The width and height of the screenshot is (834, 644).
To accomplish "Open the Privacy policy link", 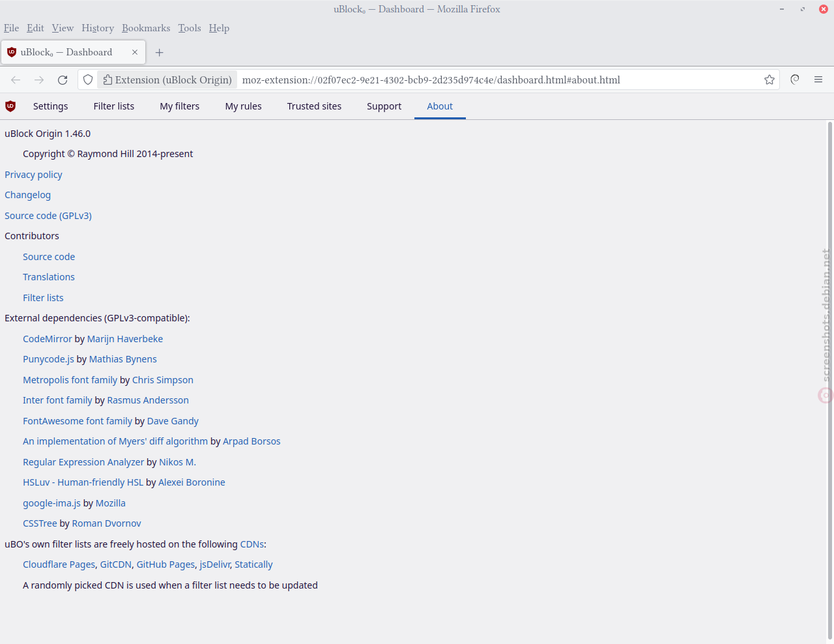I will click(x=33, y=175).
